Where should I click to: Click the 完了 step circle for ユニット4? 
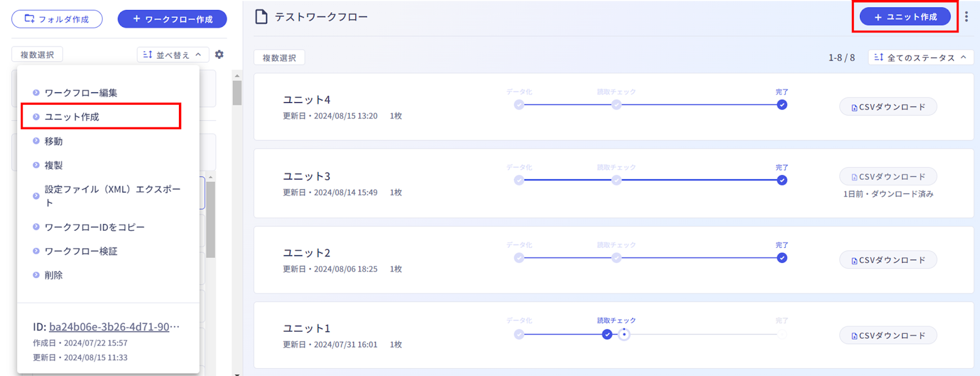coord(782,105)
